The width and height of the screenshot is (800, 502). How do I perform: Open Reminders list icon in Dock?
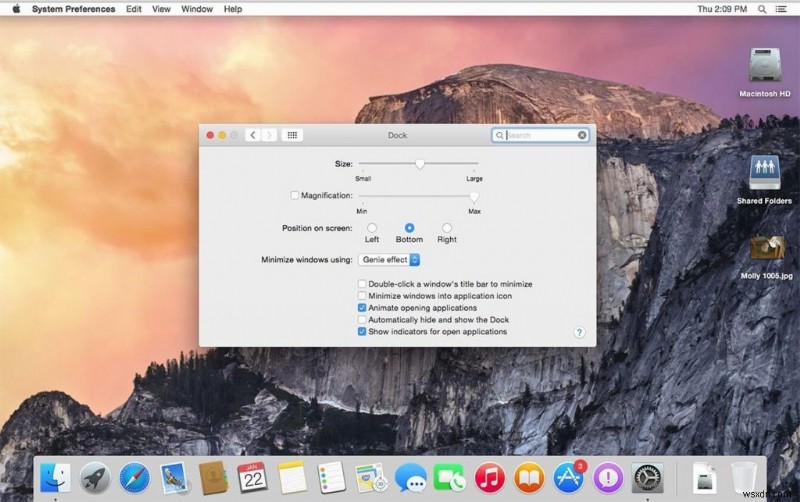[x=332, y=478]
